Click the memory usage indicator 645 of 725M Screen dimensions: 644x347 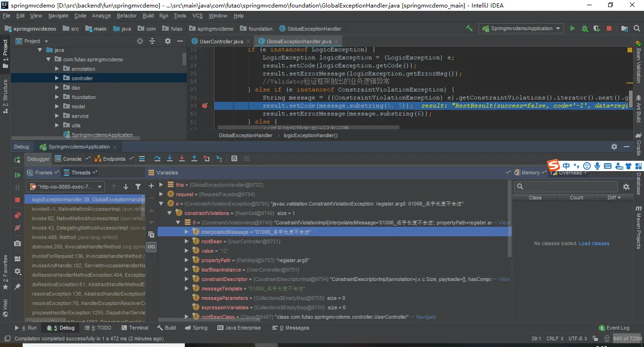point(627,339)
